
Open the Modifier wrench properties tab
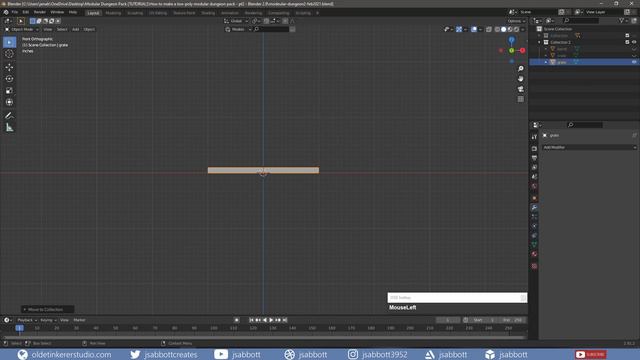click(x=534, y=208)
